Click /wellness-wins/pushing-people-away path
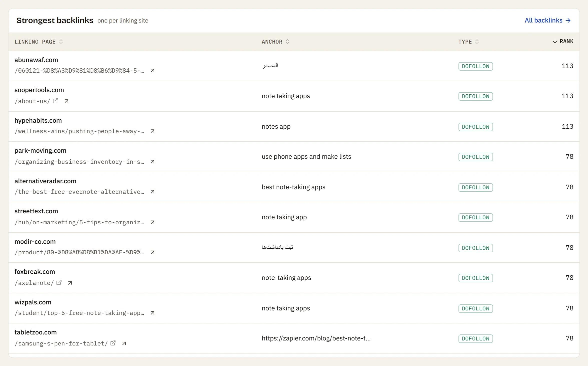The height and width of the screenshot is (366, 588). click(x=79, y=131)
